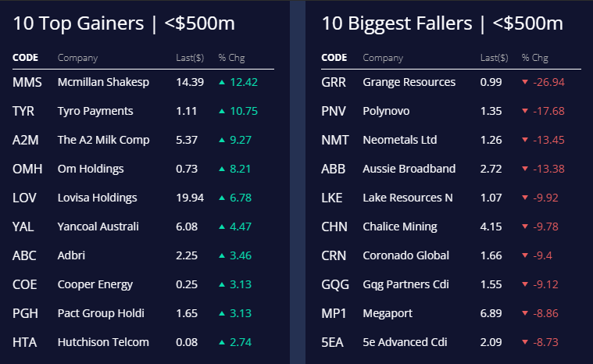
Task: Sort gainers by the CODE column header
Action: pyautogui.click(x=25, y=58)
